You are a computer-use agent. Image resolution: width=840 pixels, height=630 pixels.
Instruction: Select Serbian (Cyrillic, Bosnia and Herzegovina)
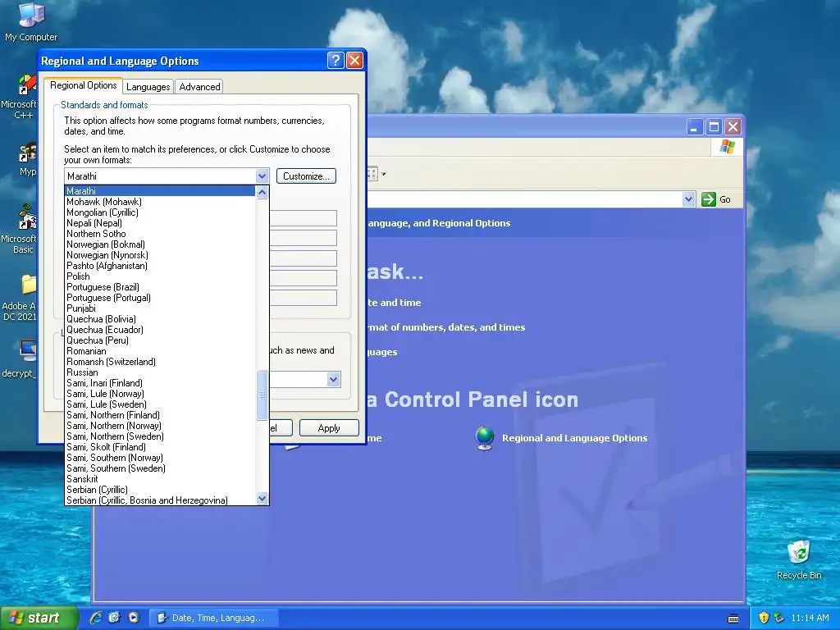pyautogui.click(x=160, y=500)
